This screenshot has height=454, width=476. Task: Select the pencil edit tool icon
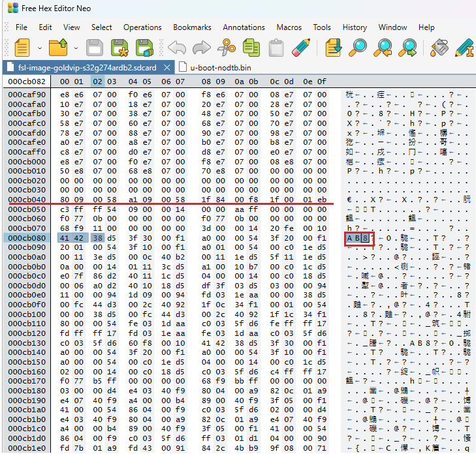pyautogui.click(x=301, y=48)
